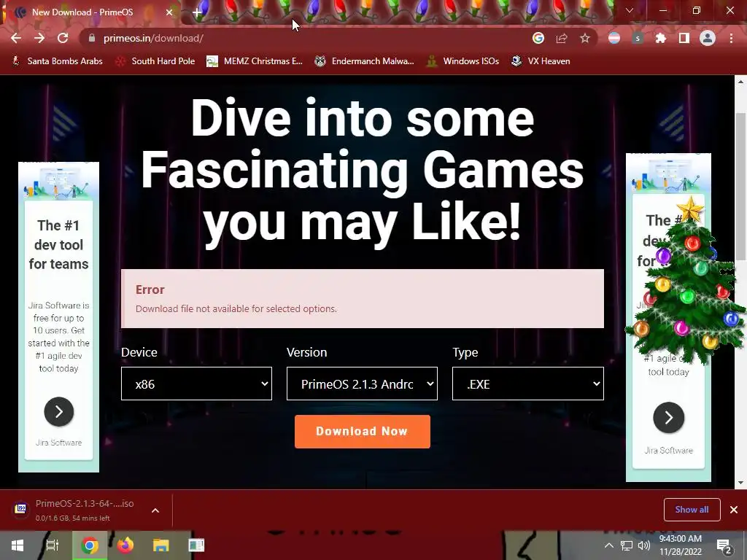
Task: Open Santa Bombs Arabs bookmark
Action: 57,61
